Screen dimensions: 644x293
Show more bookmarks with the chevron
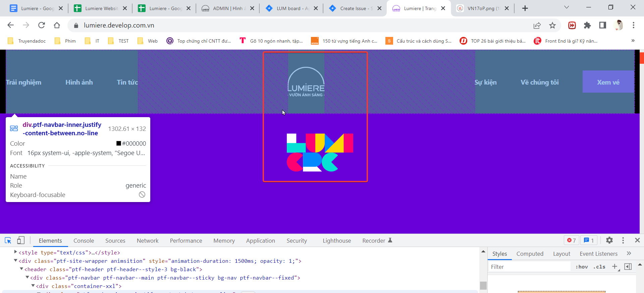pos(633,41)
